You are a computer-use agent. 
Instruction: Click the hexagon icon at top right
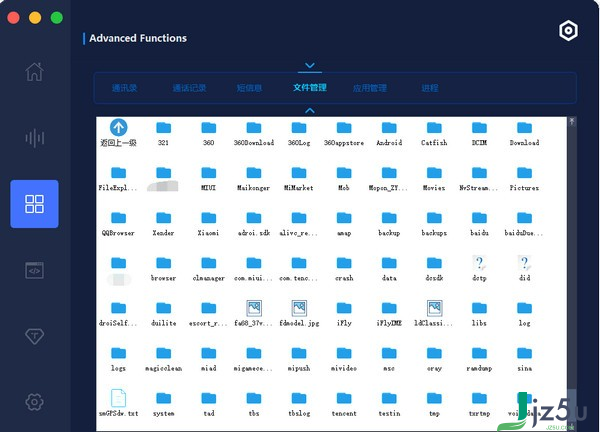[568, 31]
